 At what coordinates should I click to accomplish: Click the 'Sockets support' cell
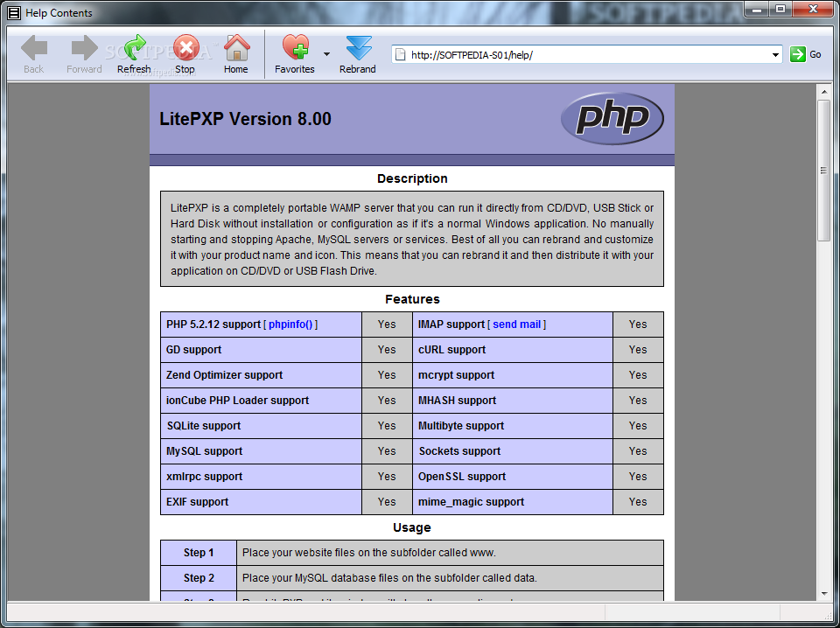[513, 450]
